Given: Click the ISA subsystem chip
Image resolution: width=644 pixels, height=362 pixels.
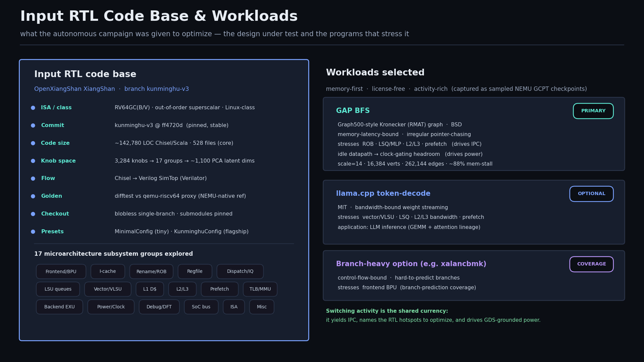Looking at the screenshot, I should tap(234, 307).
